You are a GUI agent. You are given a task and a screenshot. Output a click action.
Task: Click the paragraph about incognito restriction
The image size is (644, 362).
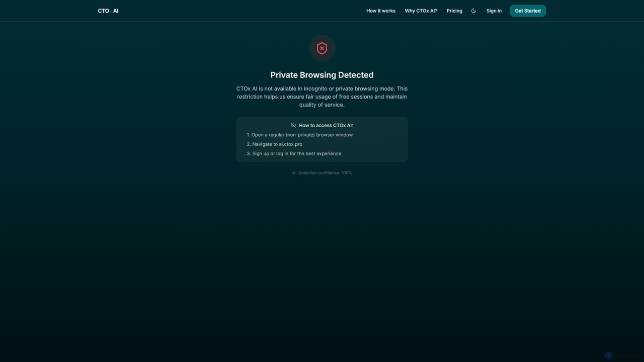click(x=322, y=97)
